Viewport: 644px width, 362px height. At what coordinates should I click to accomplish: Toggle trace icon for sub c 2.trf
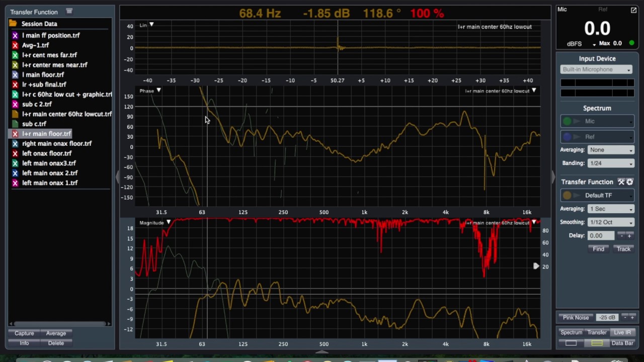pos(15,104)
